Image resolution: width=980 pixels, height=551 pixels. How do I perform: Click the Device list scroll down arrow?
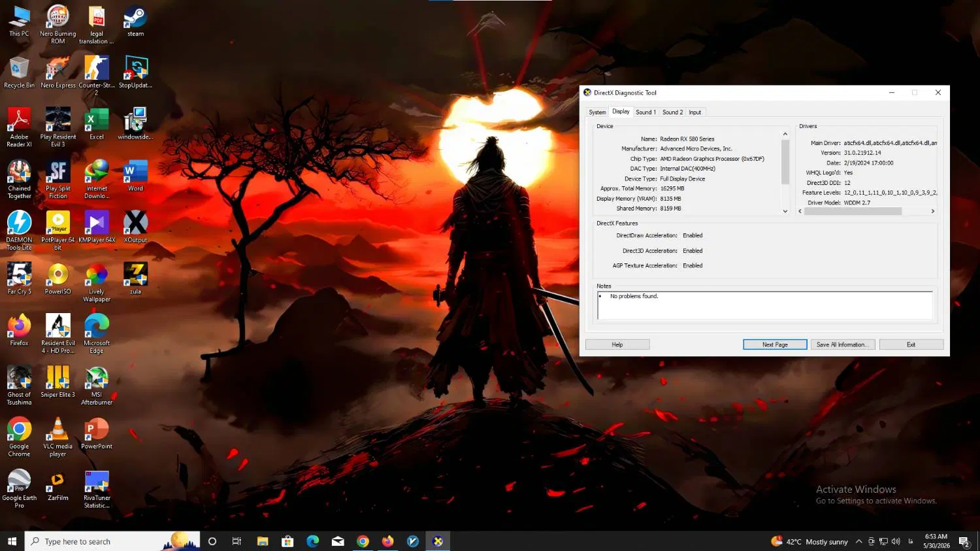(785, 211)
